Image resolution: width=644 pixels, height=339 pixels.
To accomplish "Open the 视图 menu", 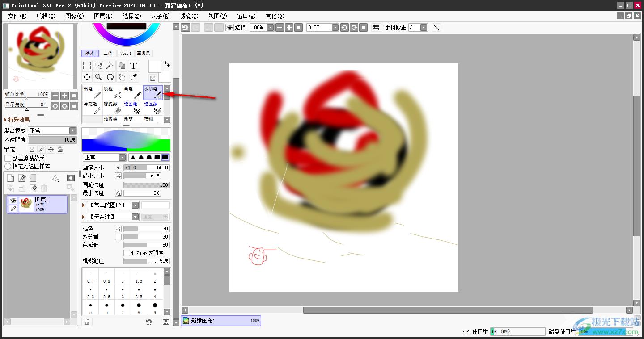I will click(x=217, y=16).
